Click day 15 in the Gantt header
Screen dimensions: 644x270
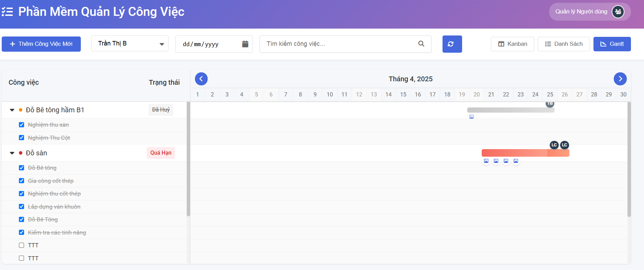coord(403,94)
